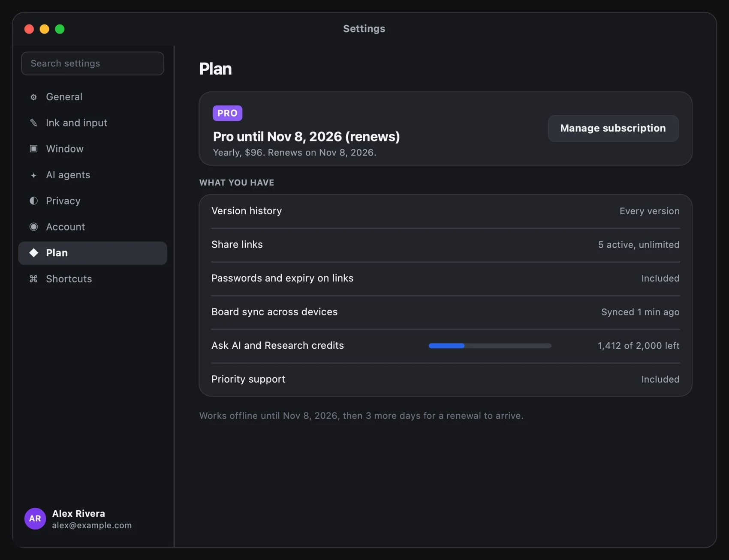Open AI agents settings
The image size is (729, 560).
click(x=93, y=175)
